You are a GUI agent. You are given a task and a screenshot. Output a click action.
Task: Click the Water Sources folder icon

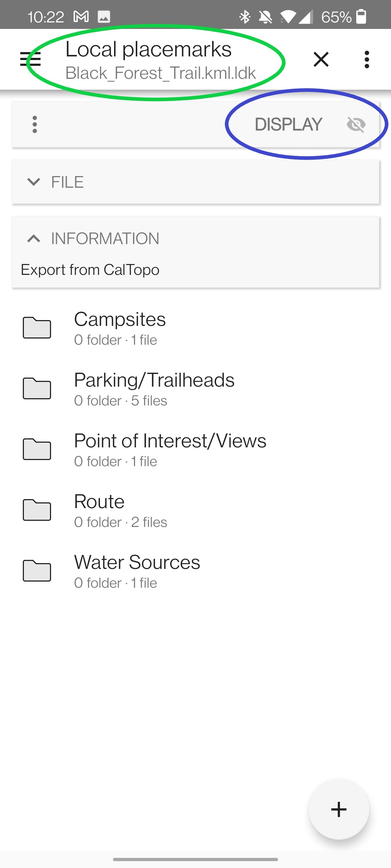click(x=37, y=571)
